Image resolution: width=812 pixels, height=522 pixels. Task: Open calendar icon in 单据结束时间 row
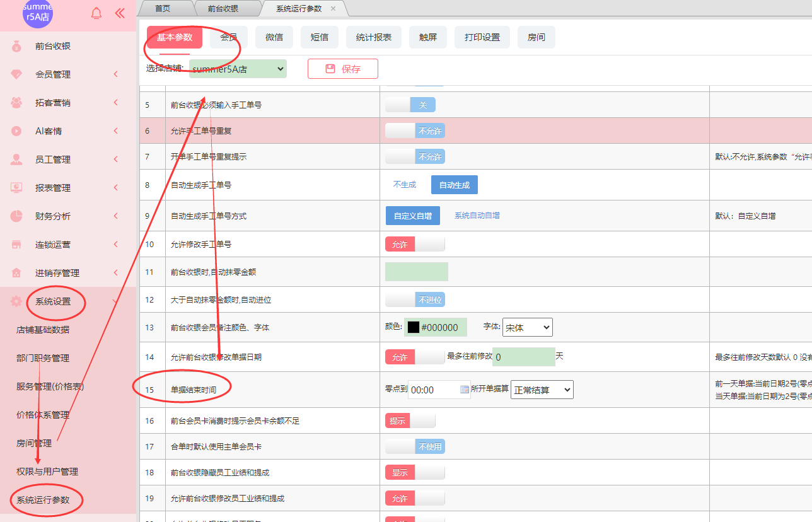465,390
